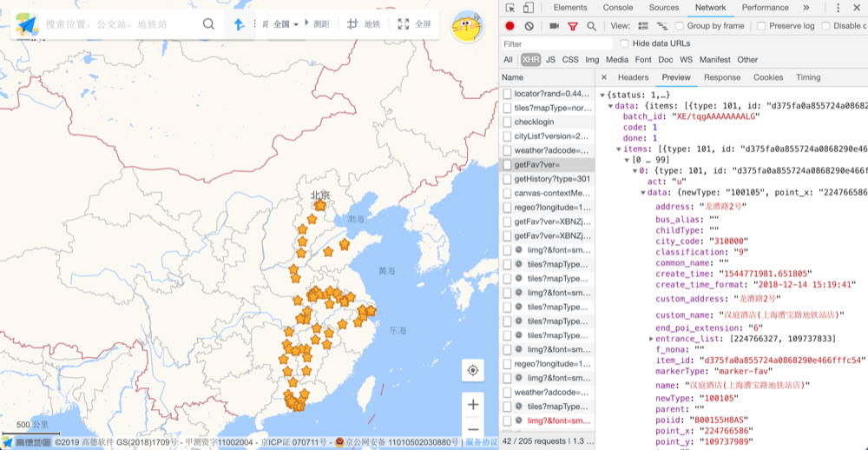Viewport: 868px width, 450px height.
Task: Collapse the top-level data: {items: node
Action: [x=610, y=106]
